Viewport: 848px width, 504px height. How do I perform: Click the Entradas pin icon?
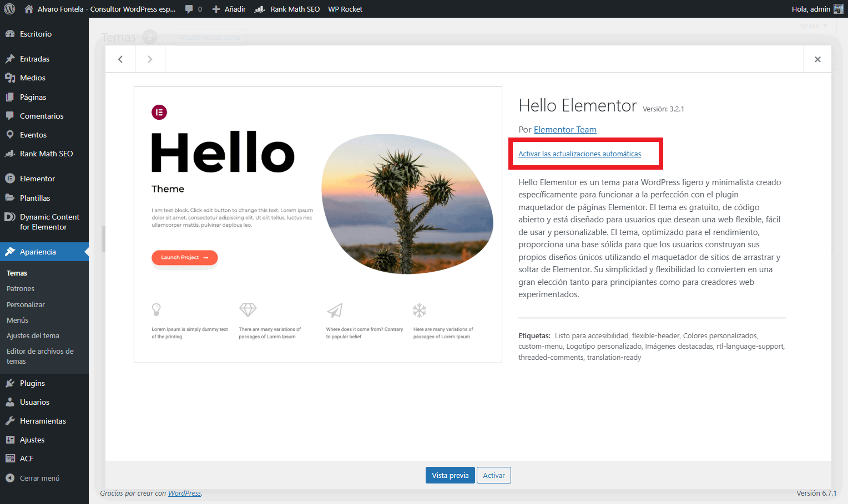[x=10, y=59]
